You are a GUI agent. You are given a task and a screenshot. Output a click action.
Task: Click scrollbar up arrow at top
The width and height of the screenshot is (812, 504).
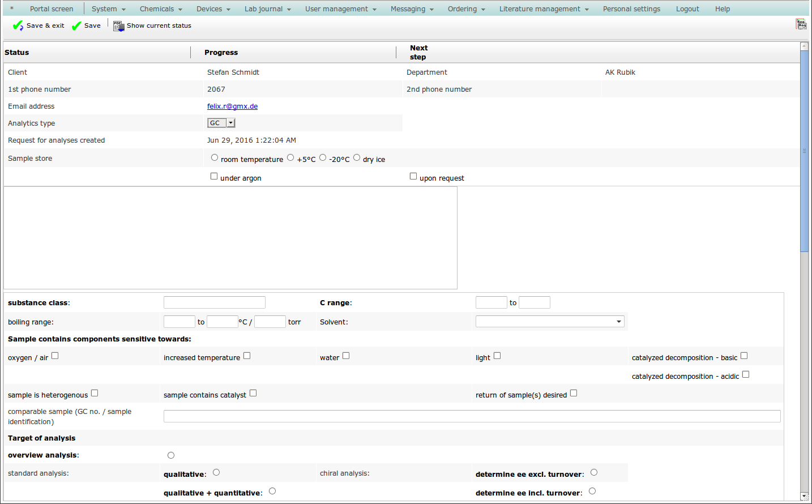click(804, 46)
